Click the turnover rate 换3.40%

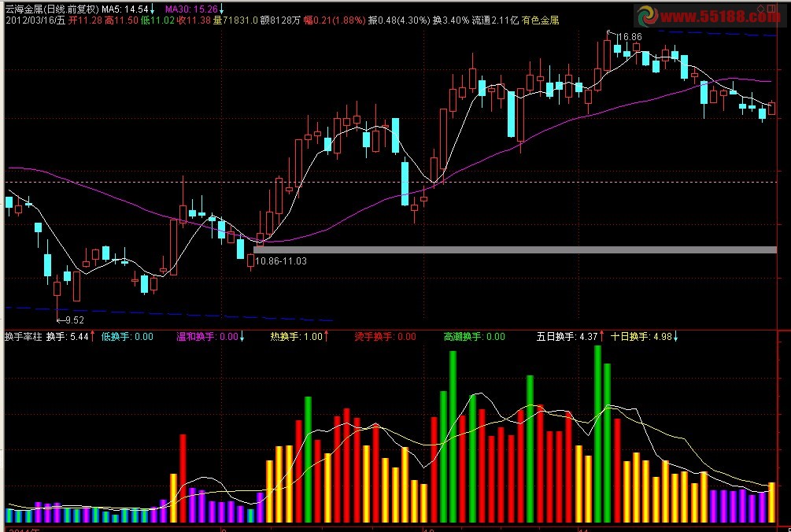coord(451,20)
